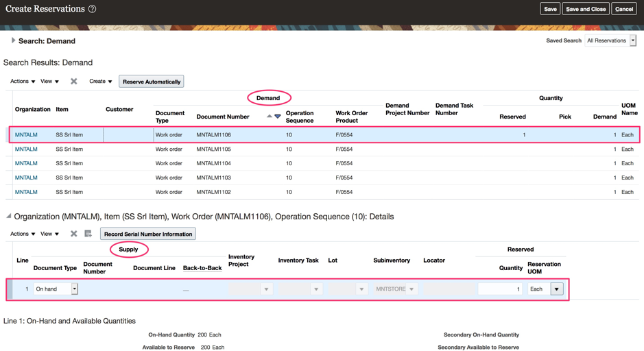Screen dimensions: 644x351
Task: Sort Document Number descending with the down arrow
Action: pos(278,117)
